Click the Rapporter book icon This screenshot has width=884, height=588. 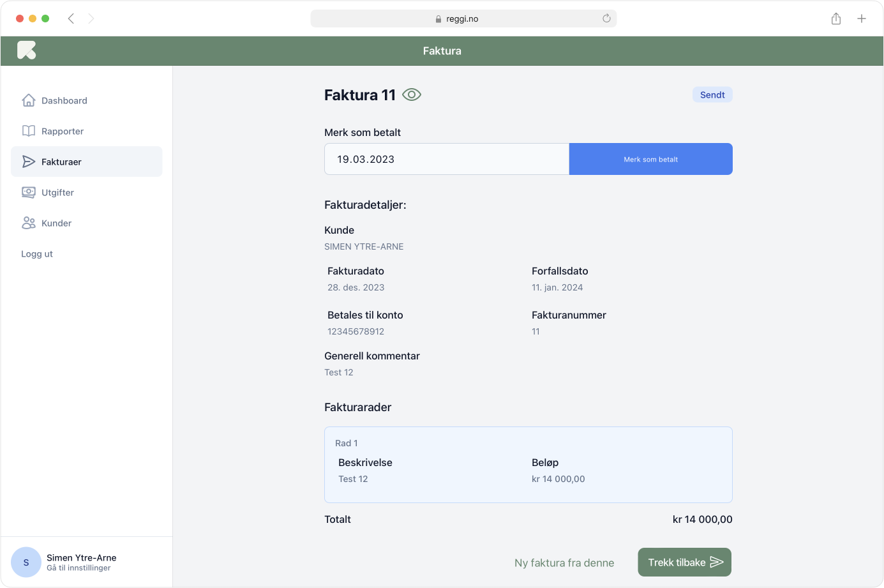(x=29, y=131)
